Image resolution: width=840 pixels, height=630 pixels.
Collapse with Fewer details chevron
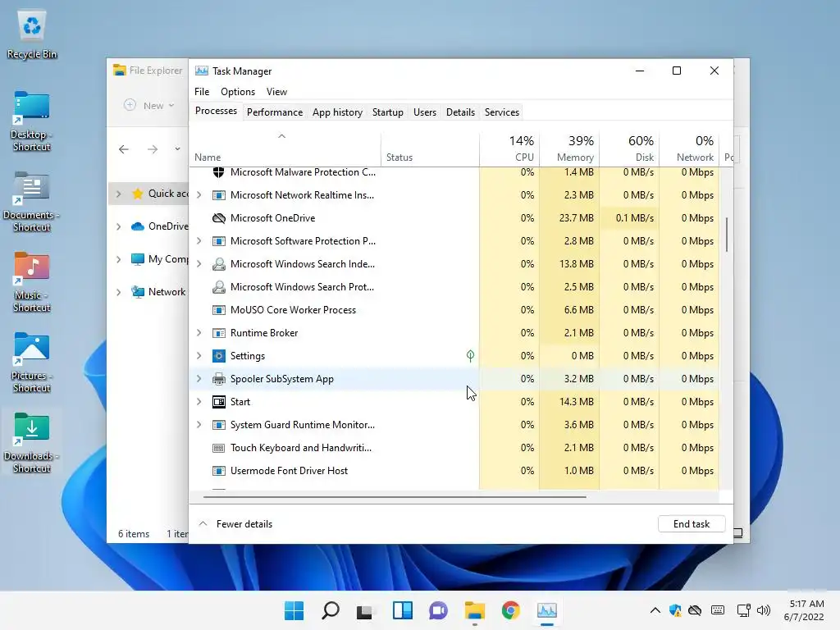tap(203, 524)
